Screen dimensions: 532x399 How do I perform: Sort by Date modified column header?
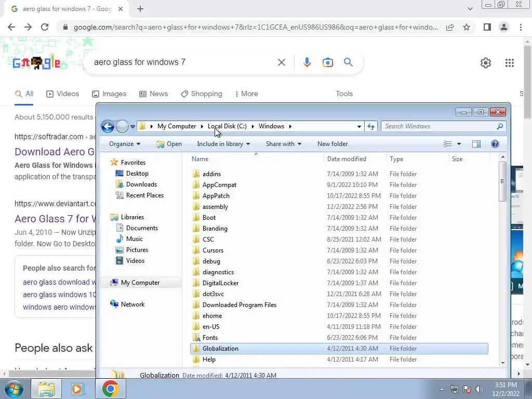[x=355, y=159]
